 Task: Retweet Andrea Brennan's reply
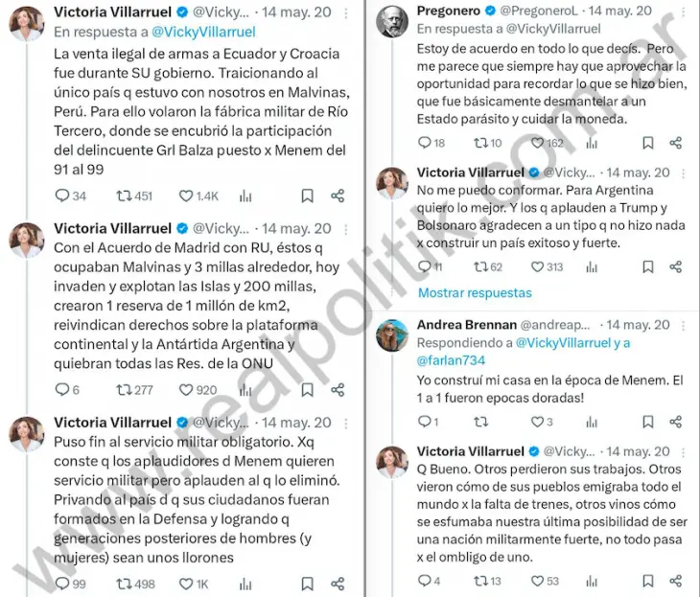pos(480,422)
